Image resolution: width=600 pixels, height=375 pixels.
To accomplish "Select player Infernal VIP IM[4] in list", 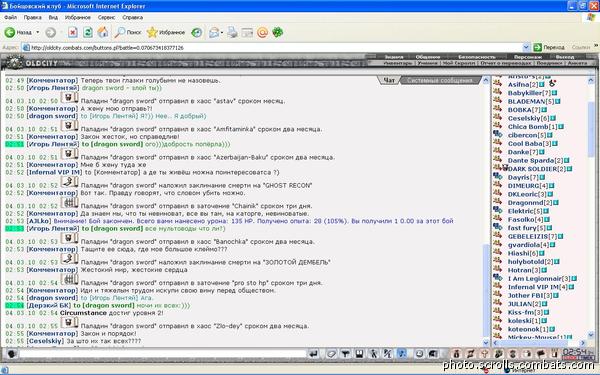I will tap(538, 287).
